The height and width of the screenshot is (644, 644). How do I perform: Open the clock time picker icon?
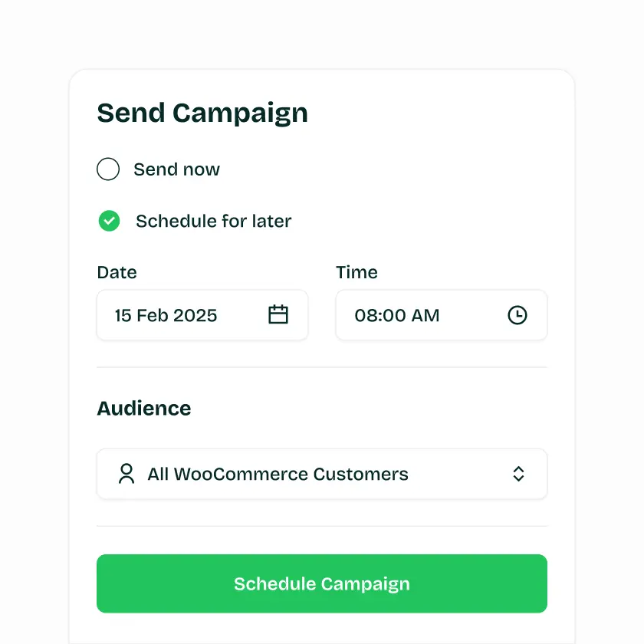[517, 314]
